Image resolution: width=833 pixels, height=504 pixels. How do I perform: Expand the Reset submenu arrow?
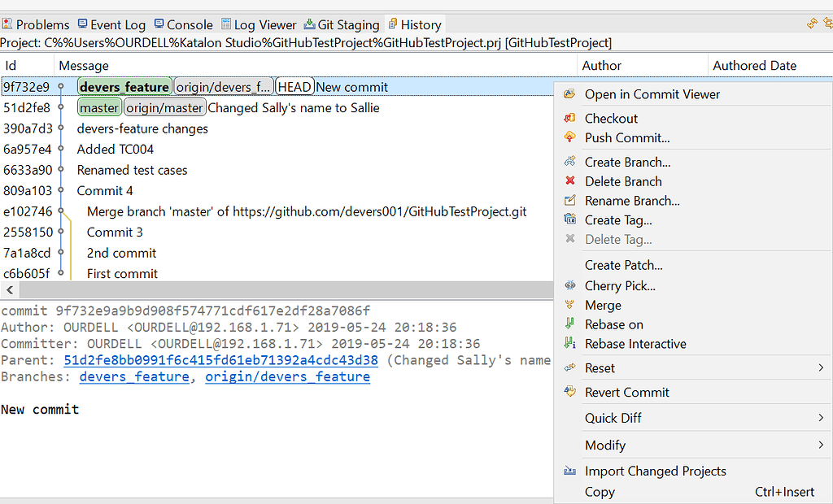click(x=821, y=368)
